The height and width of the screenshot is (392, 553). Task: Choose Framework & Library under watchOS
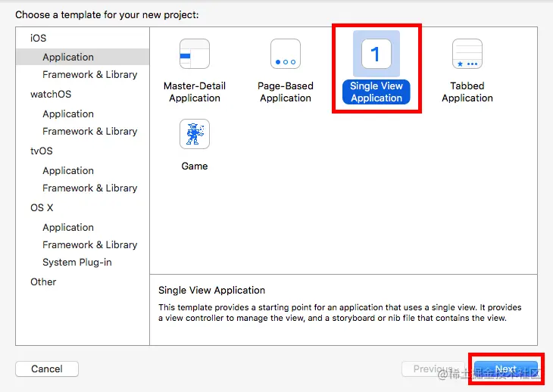pos(89,132)
